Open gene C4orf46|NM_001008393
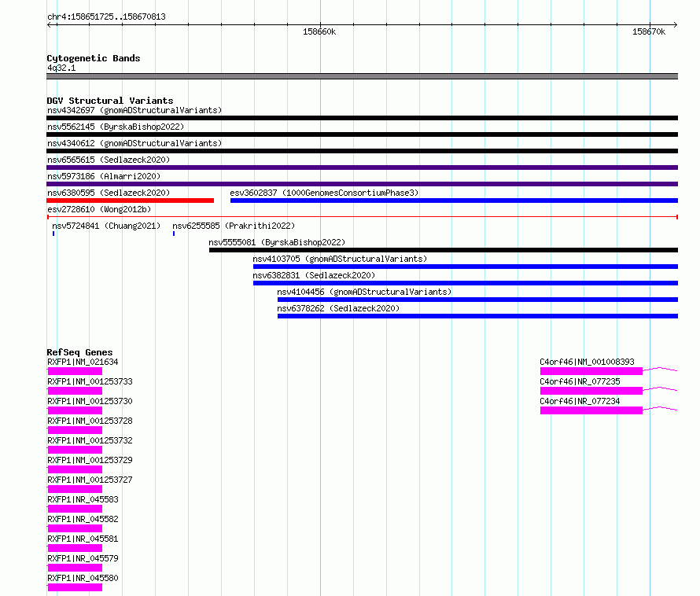This screenshot has width=700, height=596. click(x=587, y=362)
